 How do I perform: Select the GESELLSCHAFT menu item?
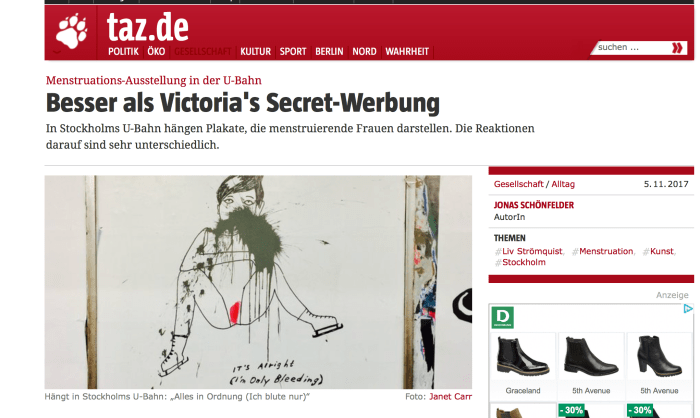point(203,51)
